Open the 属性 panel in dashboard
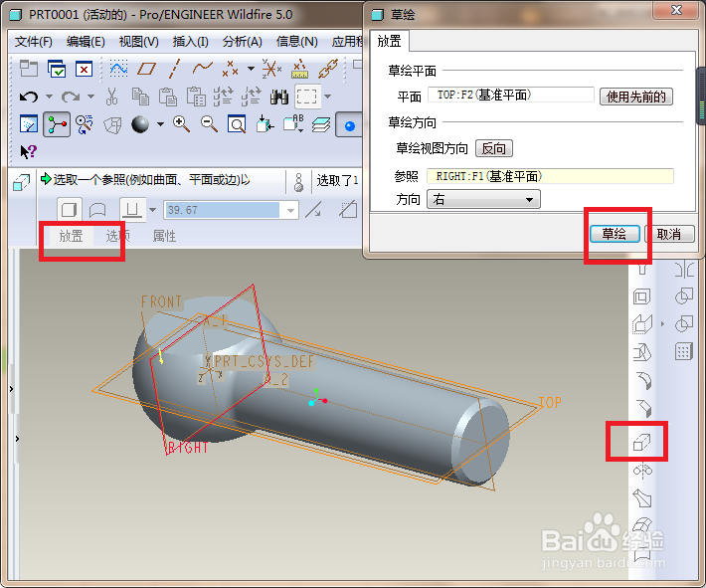 164,236
